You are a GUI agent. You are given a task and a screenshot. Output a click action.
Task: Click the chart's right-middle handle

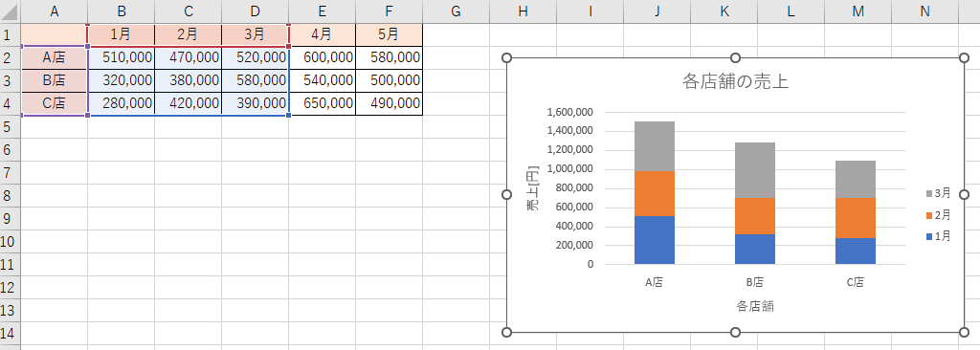tap(964, 195)
